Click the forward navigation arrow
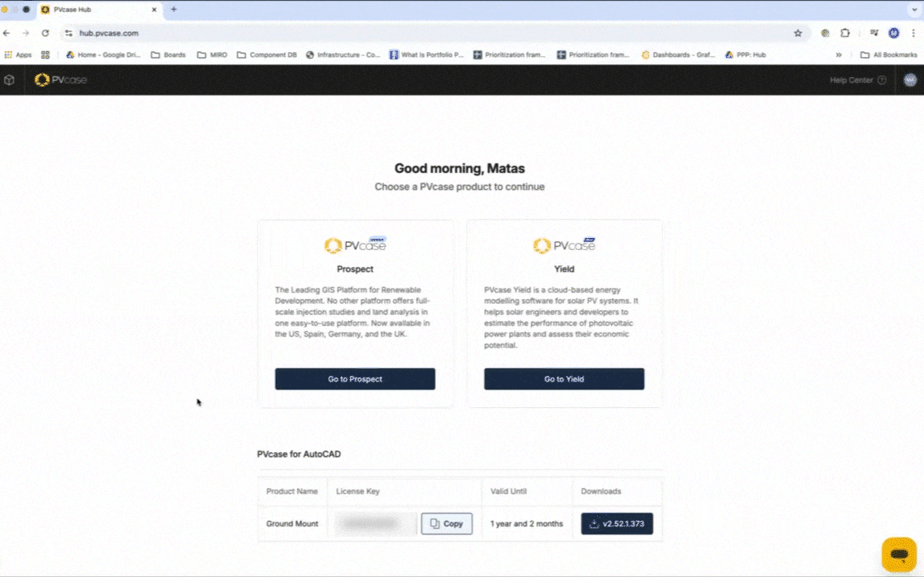 coord(26,33)
